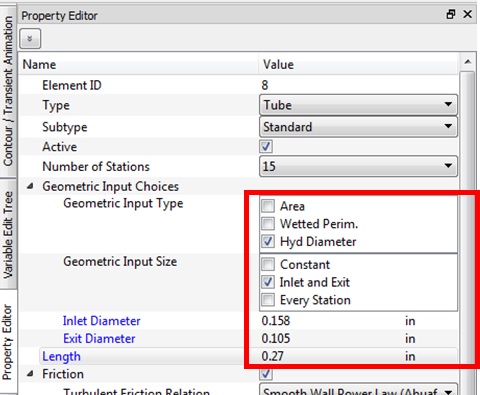
Task: Select the Type row label
Action: coord(56,106)
